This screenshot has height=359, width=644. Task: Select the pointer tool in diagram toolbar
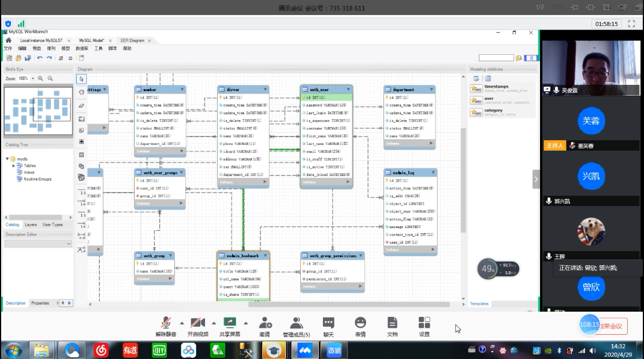(81, 78)
